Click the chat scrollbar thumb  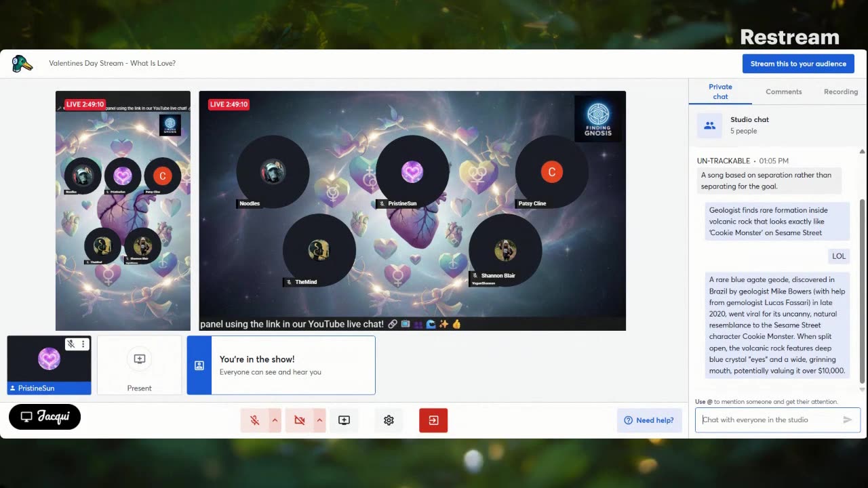click(862, 291)
